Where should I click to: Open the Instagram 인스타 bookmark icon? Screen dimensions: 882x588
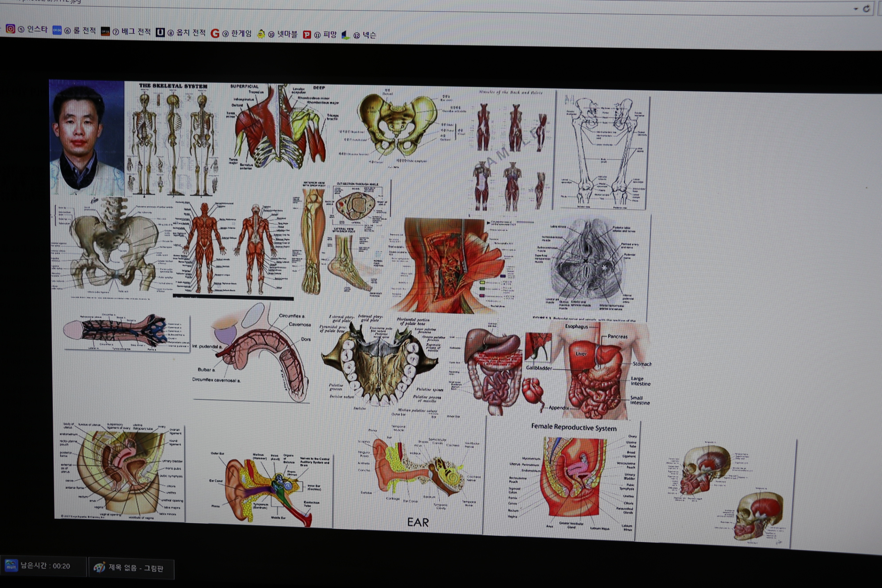pyautogui.click(x=10, y=29)
